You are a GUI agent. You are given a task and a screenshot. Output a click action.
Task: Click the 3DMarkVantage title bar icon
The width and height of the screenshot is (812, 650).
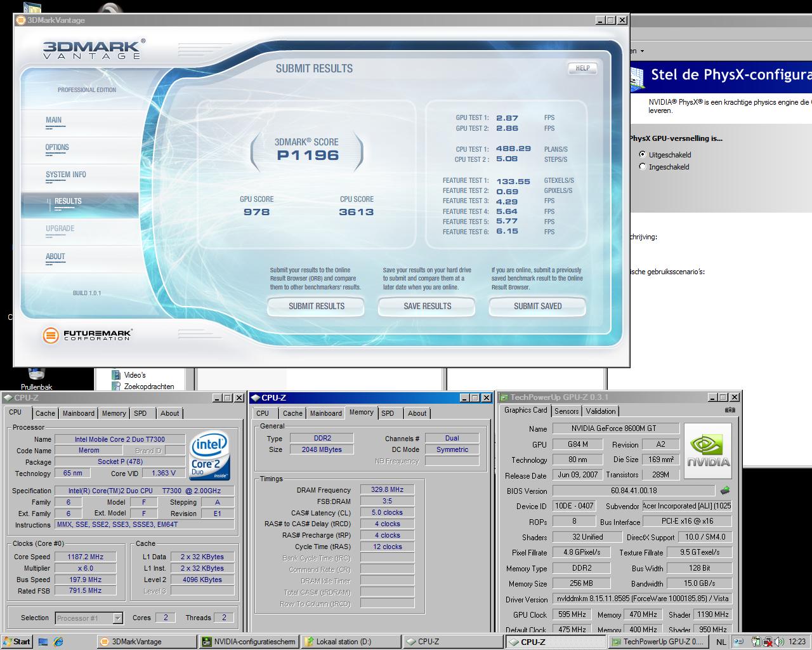coord(20,20)
